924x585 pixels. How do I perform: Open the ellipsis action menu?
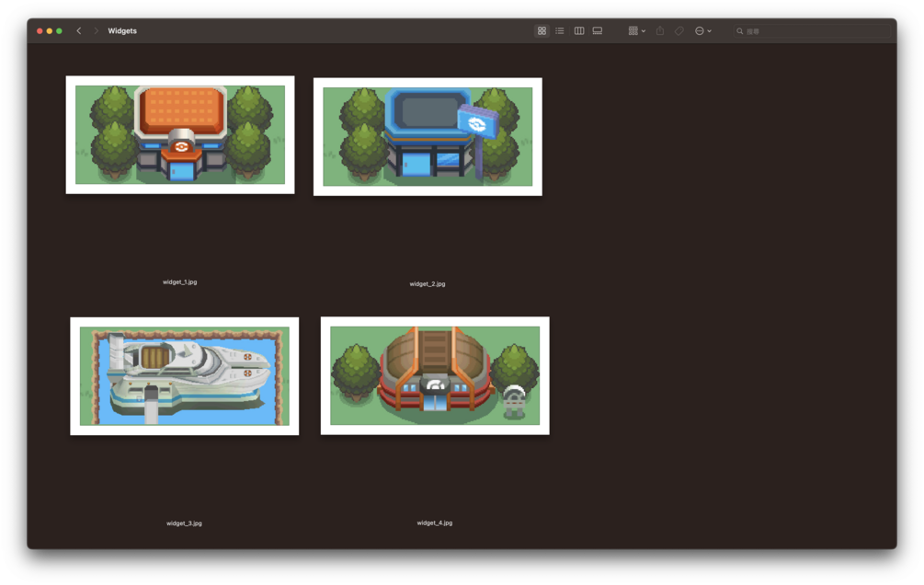click(703, 30)
